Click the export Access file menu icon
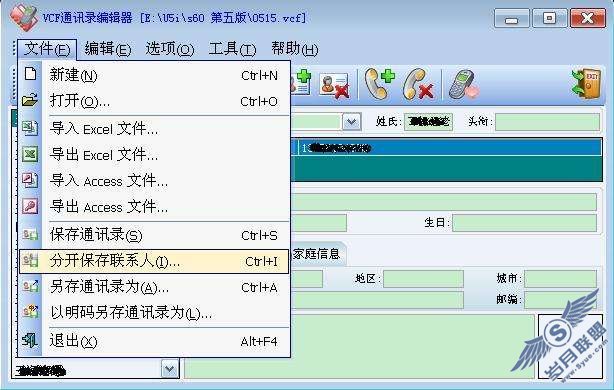614x390 pixels. pyautogui.click(x=30, y=206)
